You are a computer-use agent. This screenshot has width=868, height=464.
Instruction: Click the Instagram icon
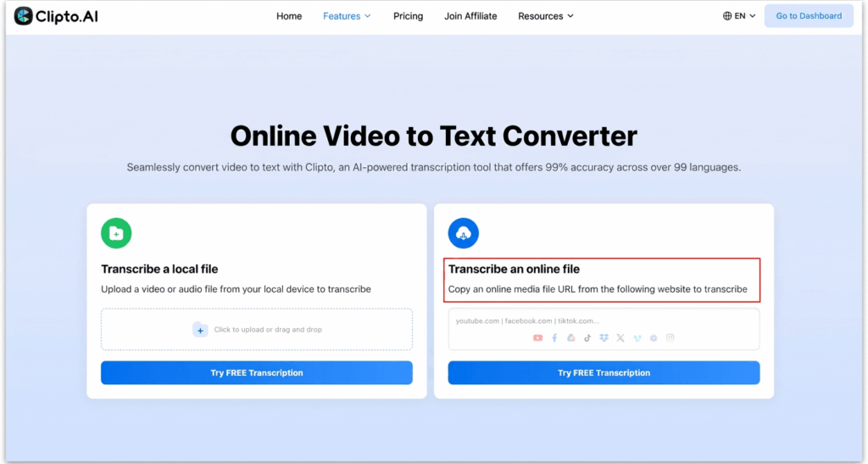[670, 338]
